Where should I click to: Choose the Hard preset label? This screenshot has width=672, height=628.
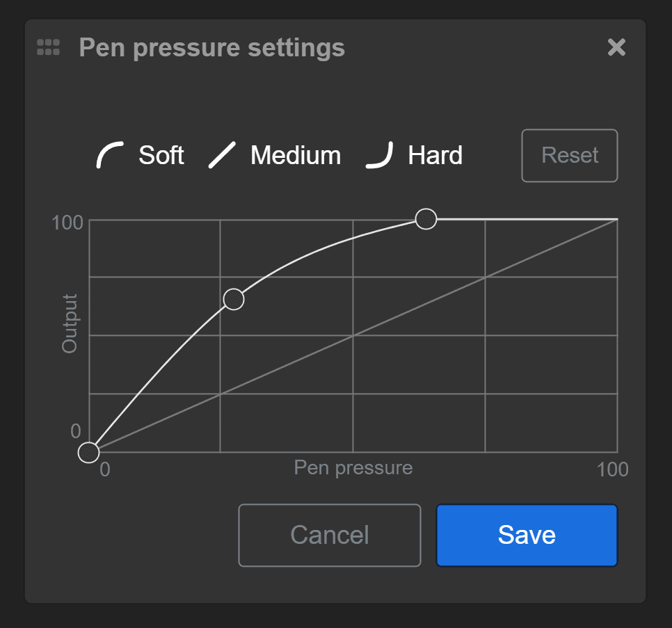[x=435, y=155]
